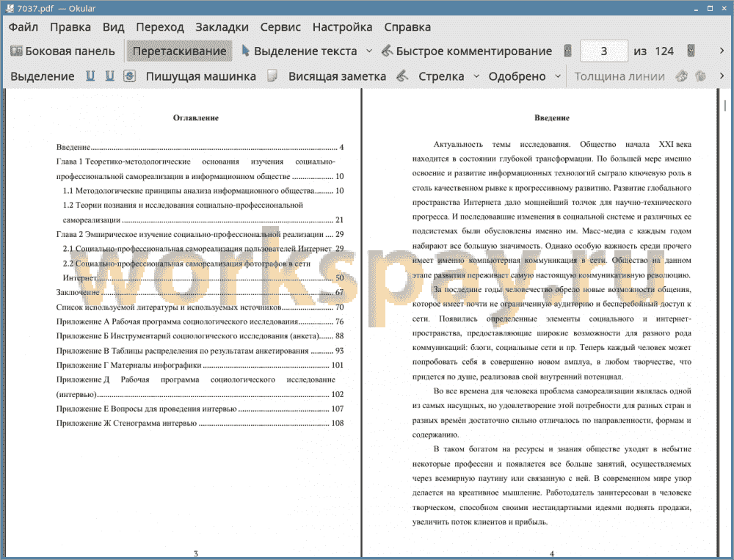Open the Переход menu
Viewport: 734px width, 560px height.
pos(159,27)
